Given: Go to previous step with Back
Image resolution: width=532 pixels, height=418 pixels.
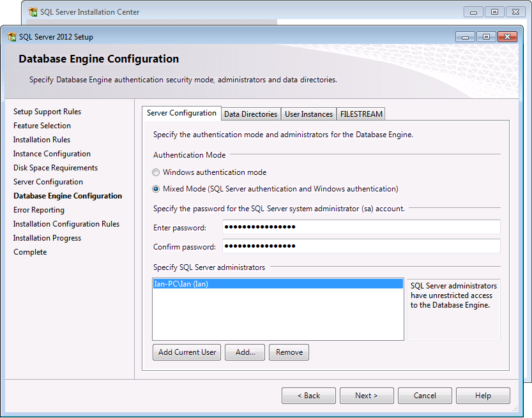Looking at the screenshot, I should 308,396.
